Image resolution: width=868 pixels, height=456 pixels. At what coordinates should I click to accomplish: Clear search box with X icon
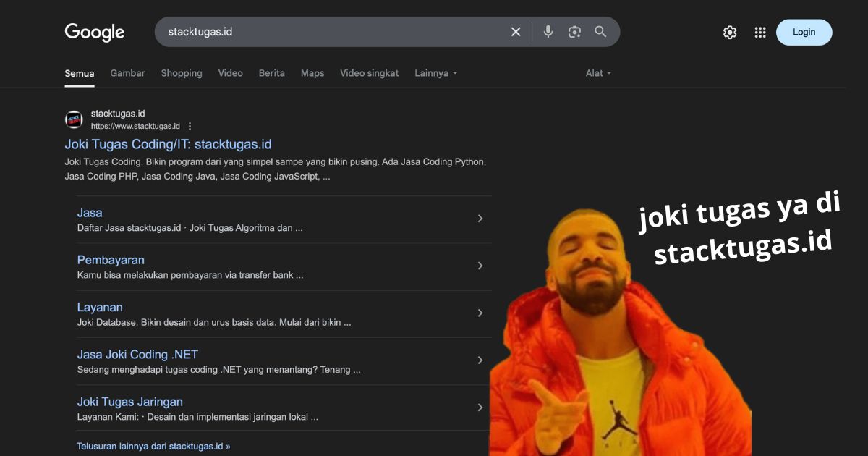[516, 32]
